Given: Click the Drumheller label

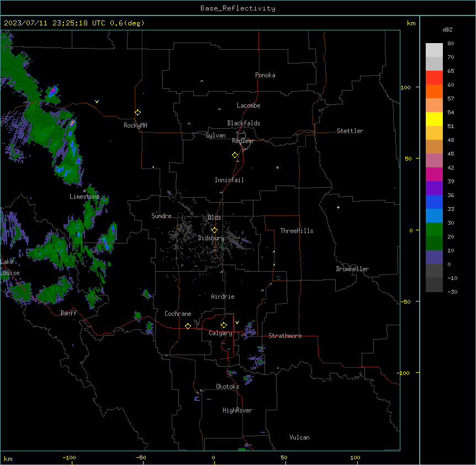Looking at the screenshot, I should 352,269.
